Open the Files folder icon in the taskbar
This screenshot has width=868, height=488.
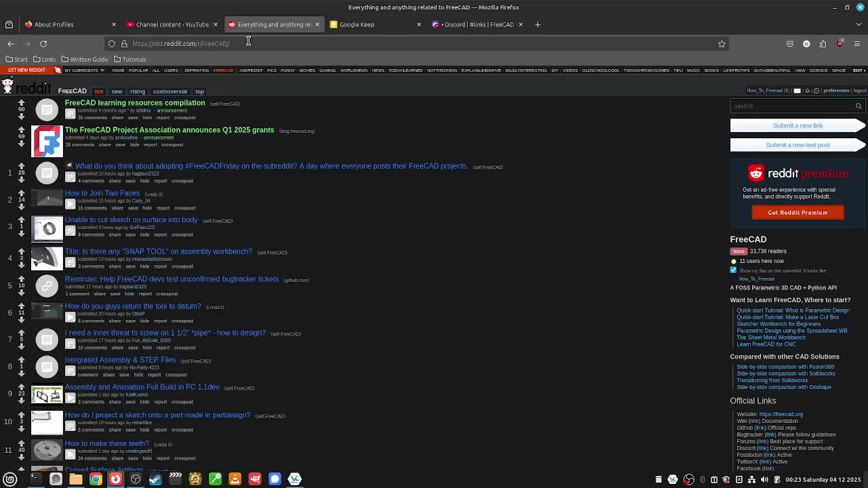(x=76, y=479)
